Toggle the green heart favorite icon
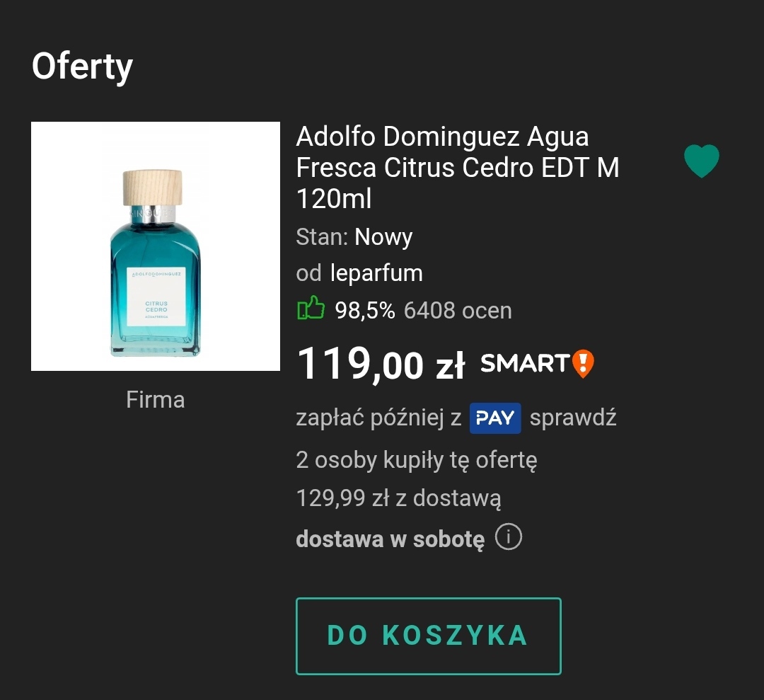The height and width of the screenshot is (700, 764). pos(701,161)
